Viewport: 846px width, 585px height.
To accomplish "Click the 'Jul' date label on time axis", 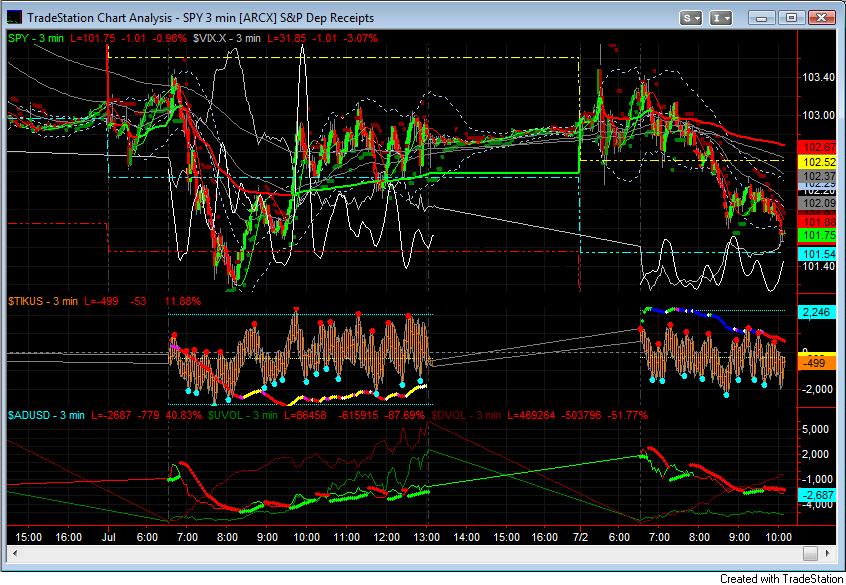I will point(109,537).
